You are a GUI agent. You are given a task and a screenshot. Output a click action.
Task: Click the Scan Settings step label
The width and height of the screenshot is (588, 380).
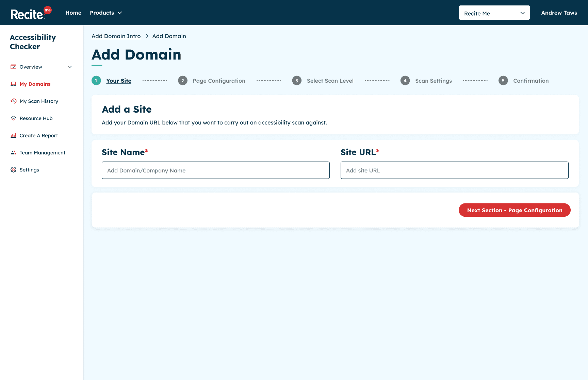(434, 81)
